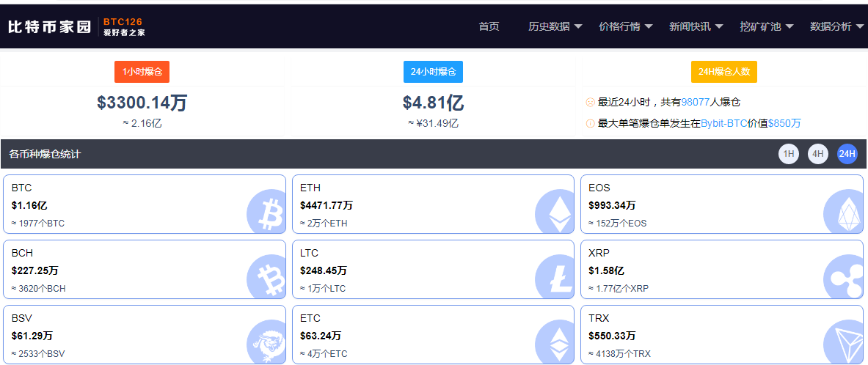Click the info icon beside 最大单笔爆仓单

click(590, 123)
